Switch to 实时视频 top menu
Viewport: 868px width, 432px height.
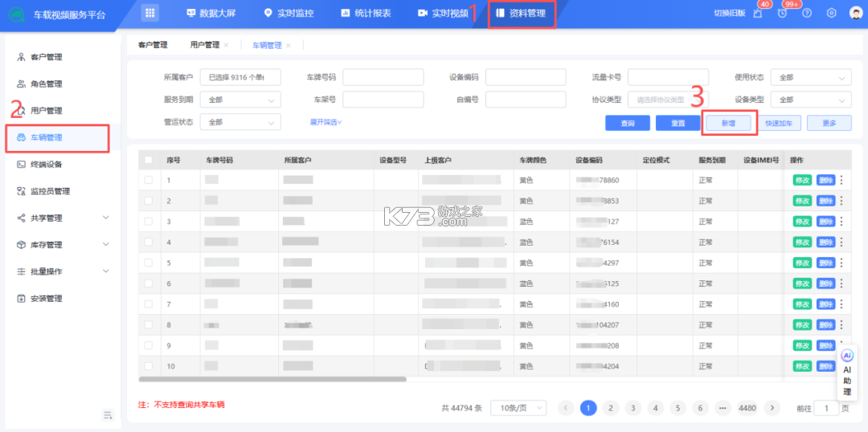coord(443,14)
